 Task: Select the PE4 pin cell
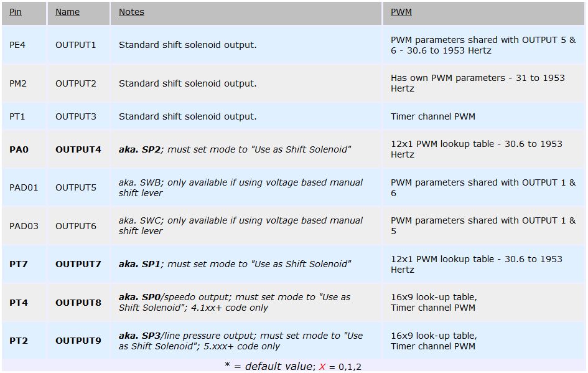[17, 45]
